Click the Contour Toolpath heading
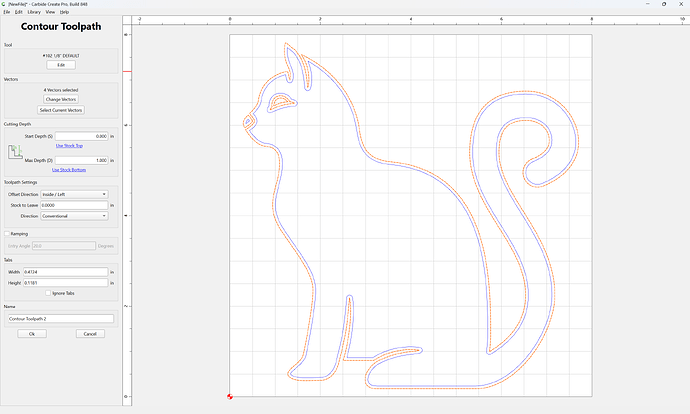The width and height of the screenshot is (690, 414). pyautogui.click(x=61, y=26)
